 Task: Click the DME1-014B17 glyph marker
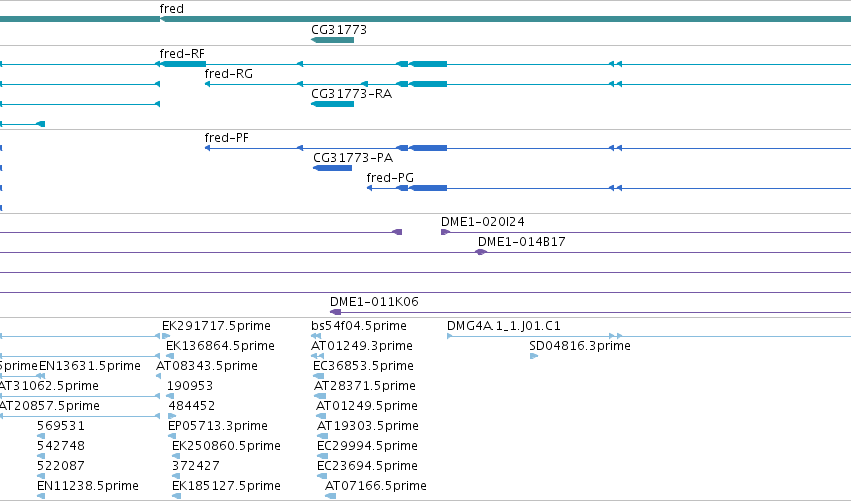point(480,252)
